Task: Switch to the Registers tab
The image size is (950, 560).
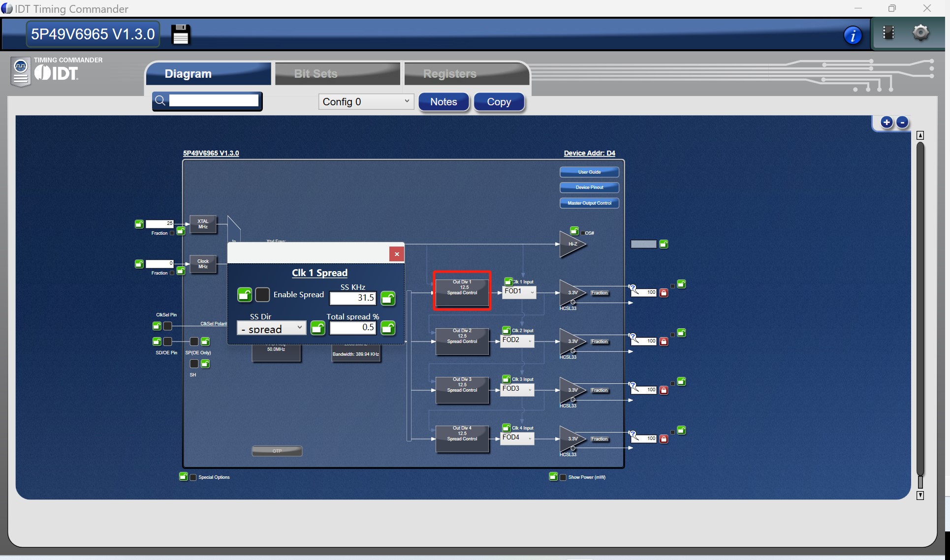Action: 466,74
